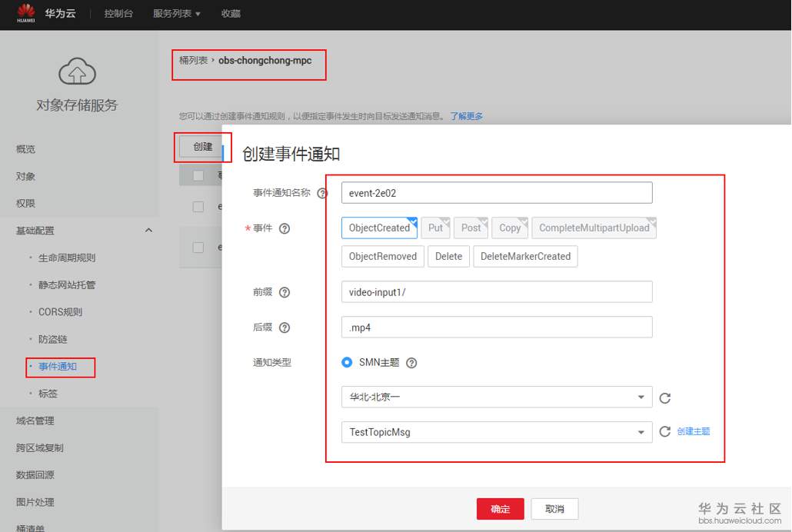This screenshot has width=792, height=532.
Task: Select the SMN主题 radio button
Action: [x=348, y=362]
